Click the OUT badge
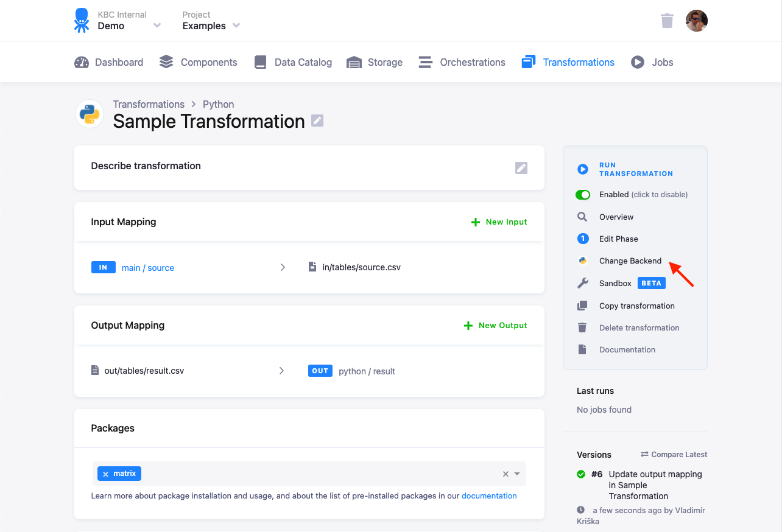782x532 pixels. [320, 371]
